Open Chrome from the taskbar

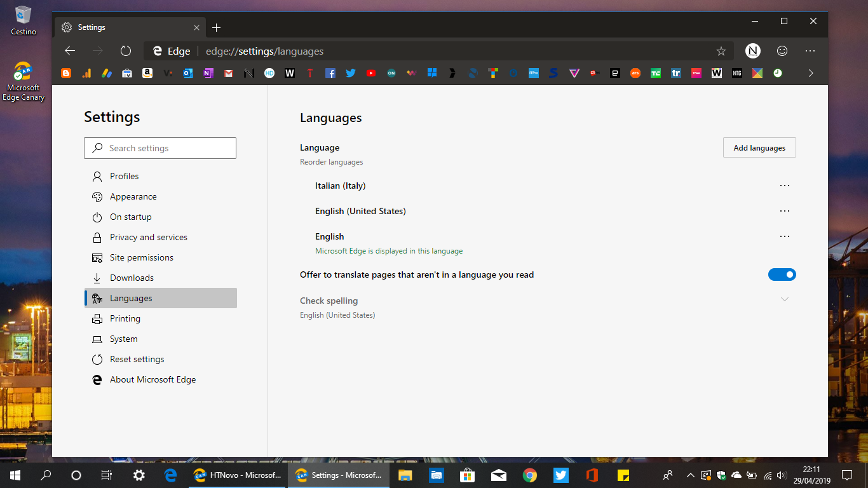coord(529,475)
